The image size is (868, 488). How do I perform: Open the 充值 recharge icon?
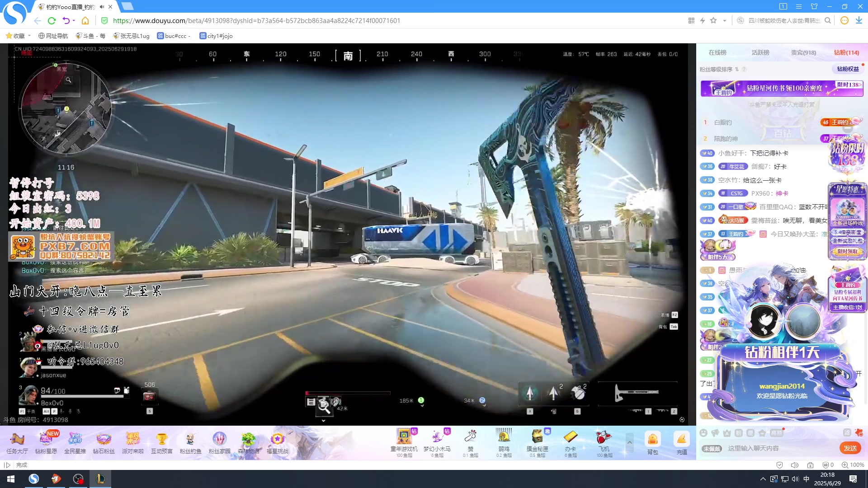tap(682, 442)
